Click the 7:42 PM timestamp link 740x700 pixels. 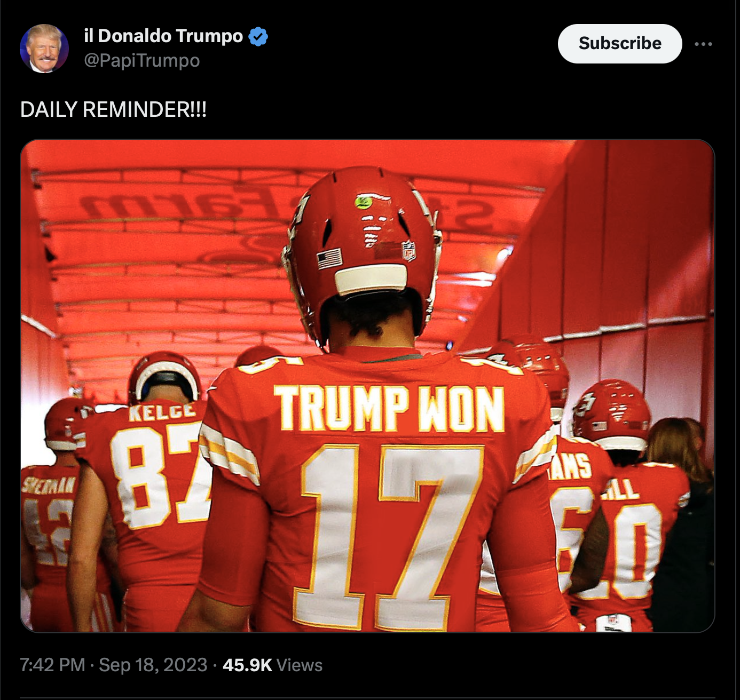pyautogui.click(x=52, y=665)
